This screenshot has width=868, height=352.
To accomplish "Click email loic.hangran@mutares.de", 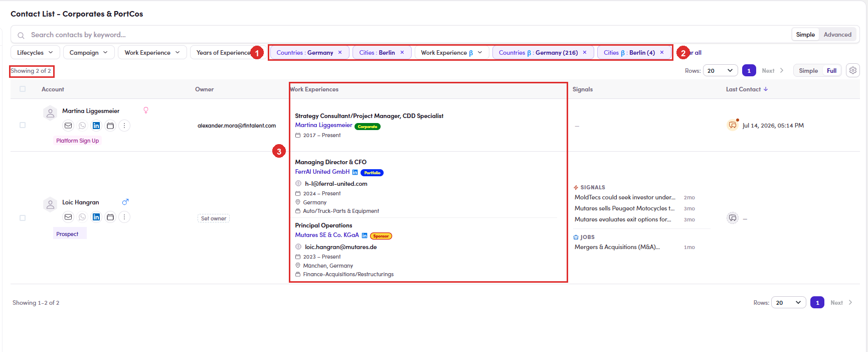I will 340,247.
